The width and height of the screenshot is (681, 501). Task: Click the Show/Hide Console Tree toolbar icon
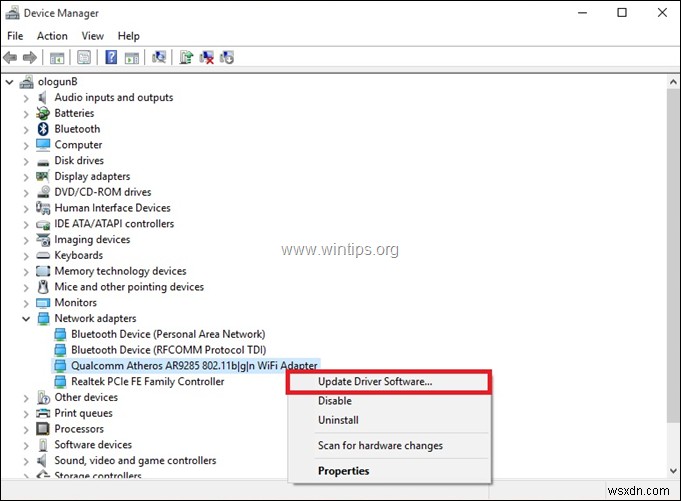pos(57,57)
